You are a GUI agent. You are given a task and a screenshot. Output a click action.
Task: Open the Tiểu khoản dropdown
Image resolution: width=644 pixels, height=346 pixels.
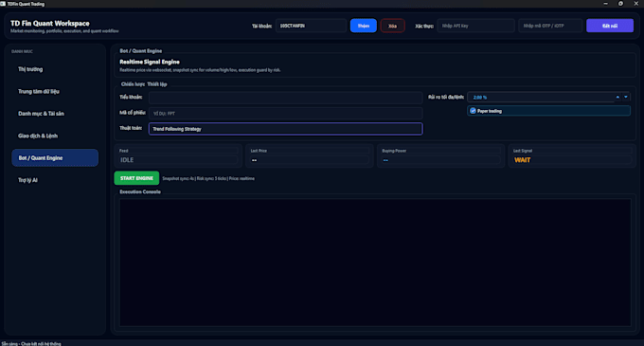coord(285,98)
